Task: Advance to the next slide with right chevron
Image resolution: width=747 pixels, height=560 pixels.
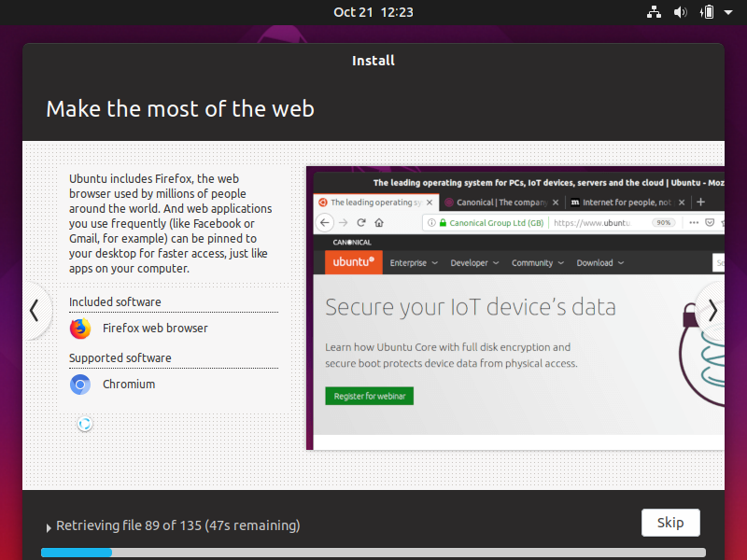Action: [712, 311]
